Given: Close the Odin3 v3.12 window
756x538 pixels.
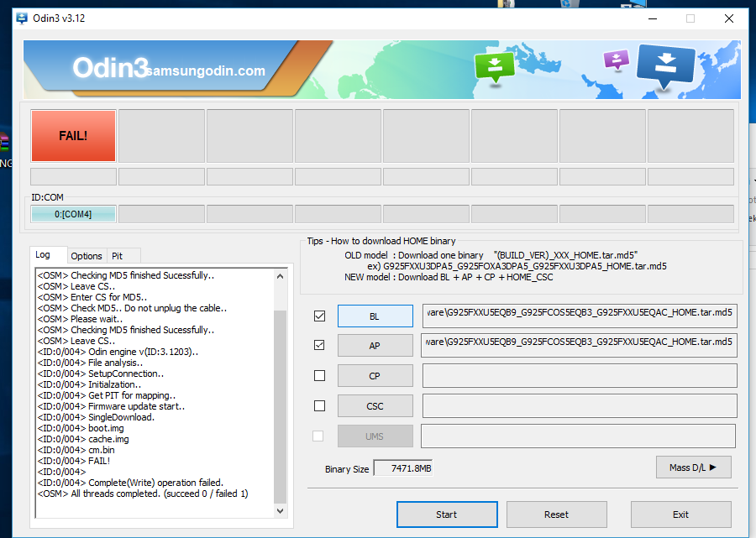Looking at the screenshot, I should click(x=729, y=18).
